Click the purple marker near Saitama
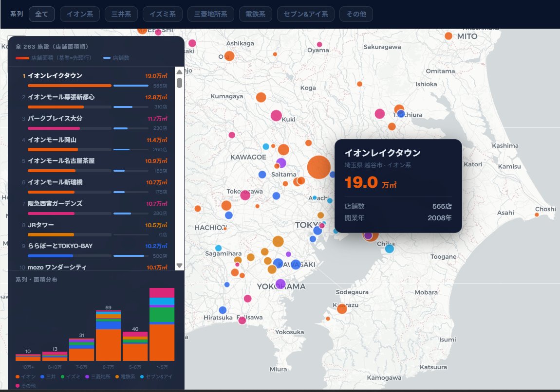 tap(281, 163)
